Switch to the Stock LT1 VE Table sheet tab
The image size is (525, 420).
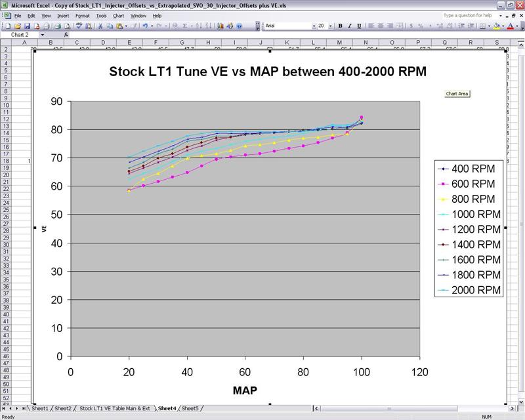coord(115,408)
